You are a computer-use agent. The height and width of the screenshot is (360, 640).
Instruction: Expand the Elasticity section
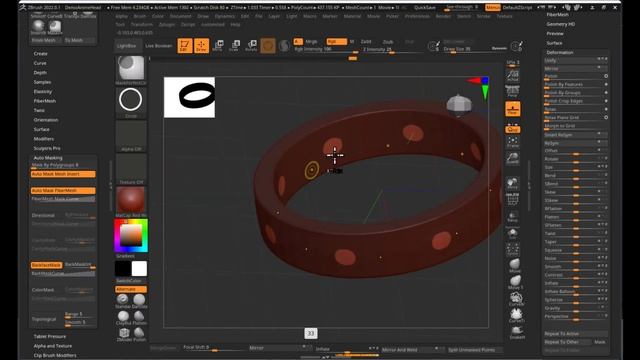(x=43, y=91)
